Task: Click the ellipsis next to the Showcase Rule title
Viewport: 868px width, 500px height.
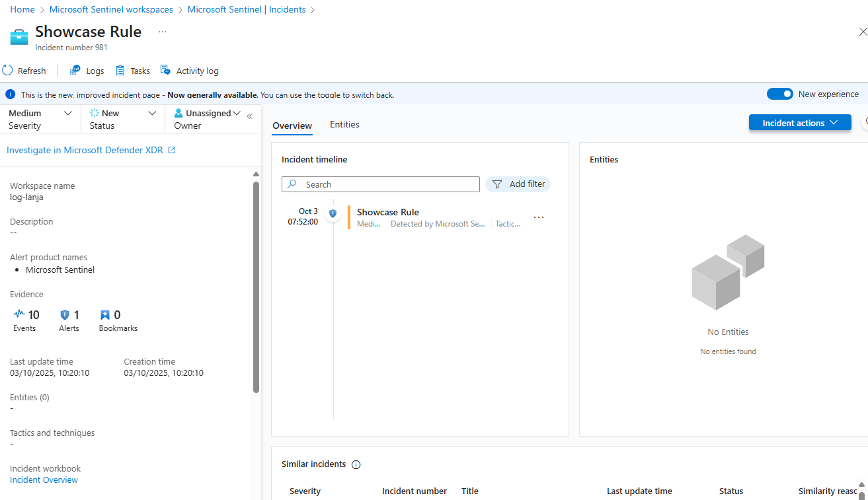Action: (x=163, y=32)
